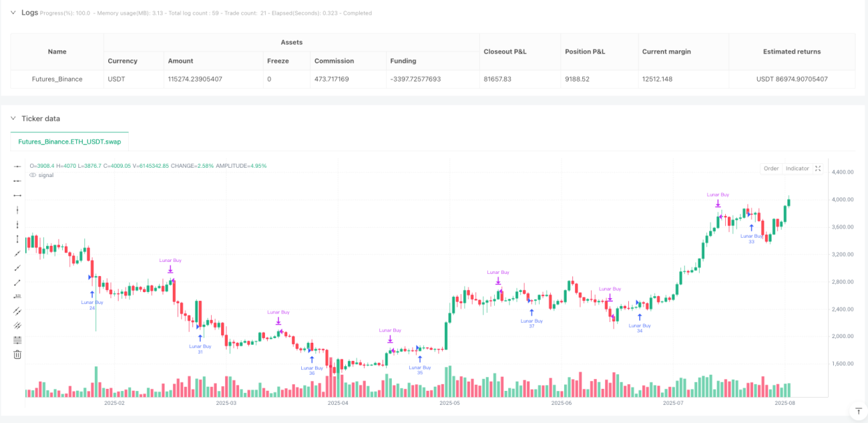Screen dimensions: 868x423
Task: Toggle signal indicator visibility eye
Action: [x=32, y=175]
